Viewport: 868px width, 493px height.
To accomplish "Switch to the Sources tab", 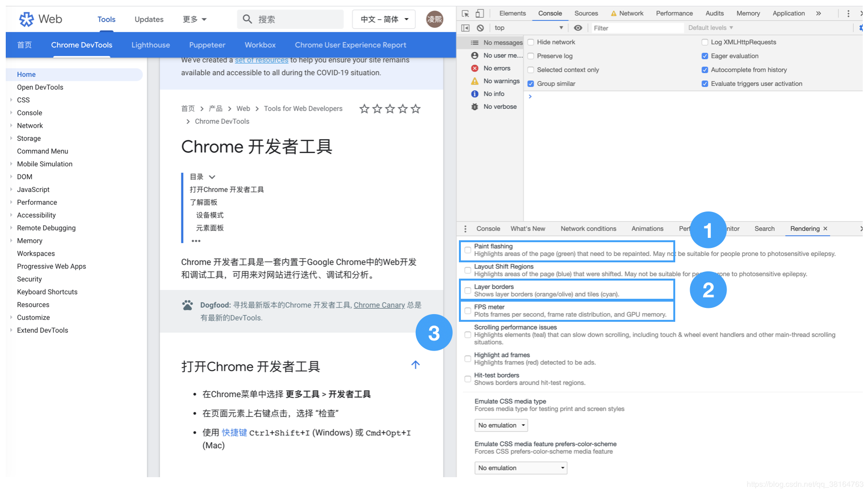I will (x=586, y=13).
